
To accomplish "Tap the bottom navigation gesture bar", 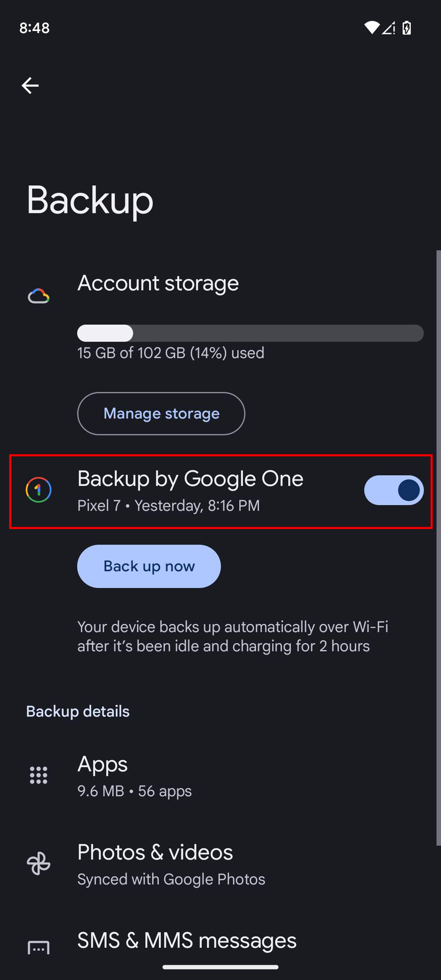I will [220, 967].
